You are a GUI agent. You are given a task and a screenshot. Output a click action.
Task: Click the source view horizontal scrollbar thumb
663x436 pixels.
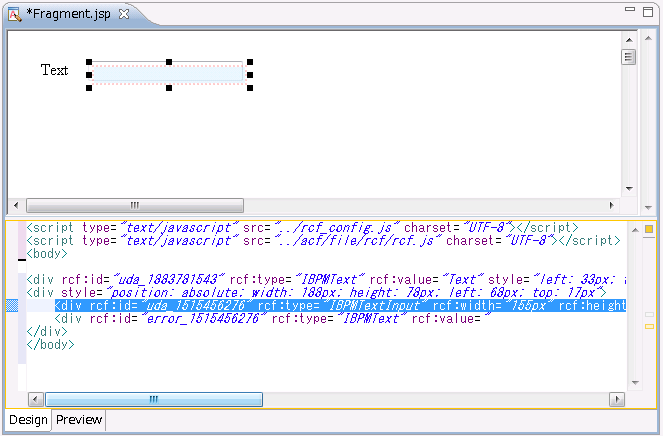coord(154,399)
